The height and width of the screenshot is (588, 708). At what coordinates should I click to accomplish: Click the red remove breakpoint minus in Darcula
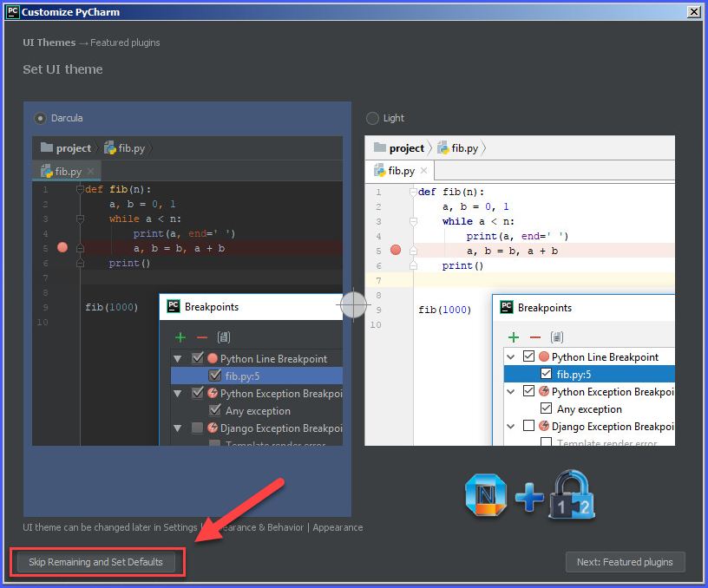[202, 337]
